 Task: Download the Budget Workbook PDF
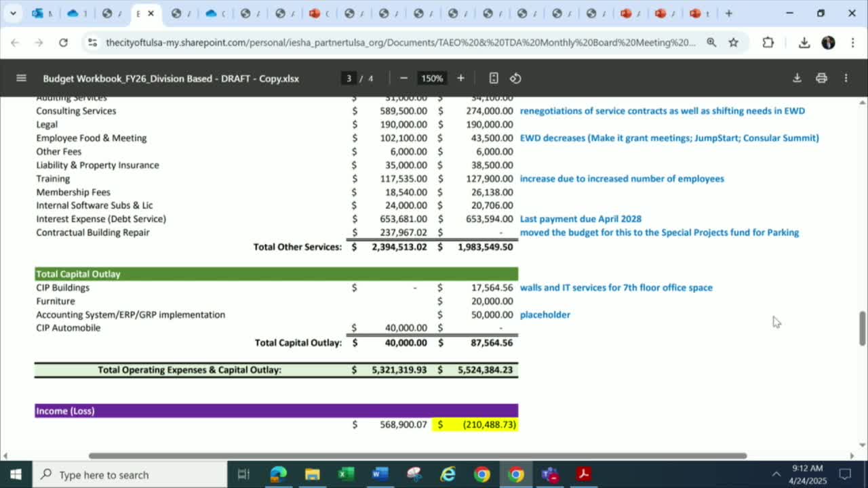[x=797, y=78]
